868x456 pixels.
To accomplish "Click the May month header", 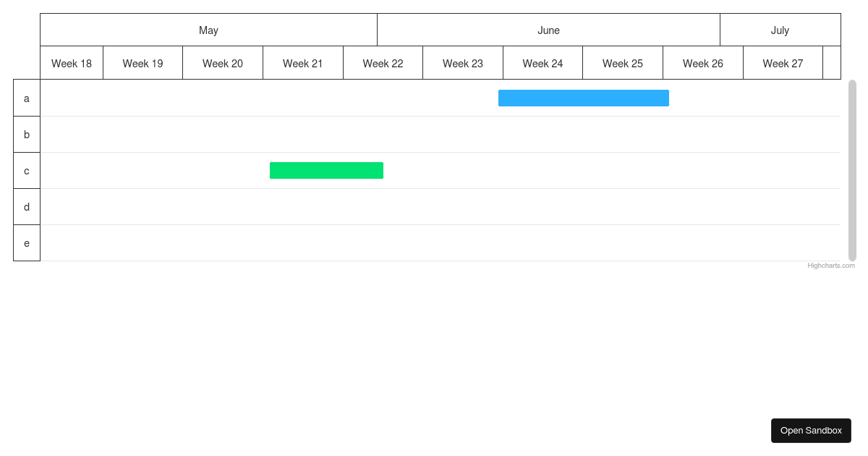I will click(208, 30).
